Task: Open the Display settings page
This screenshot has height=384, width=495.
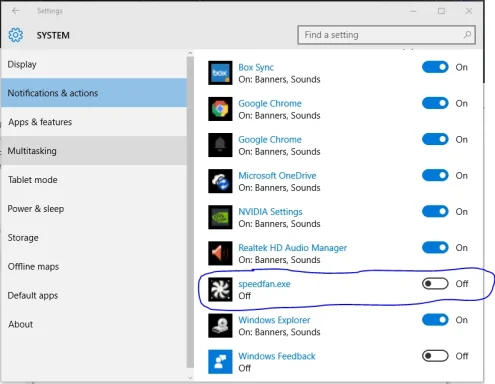Action: (x=94, y=64)
